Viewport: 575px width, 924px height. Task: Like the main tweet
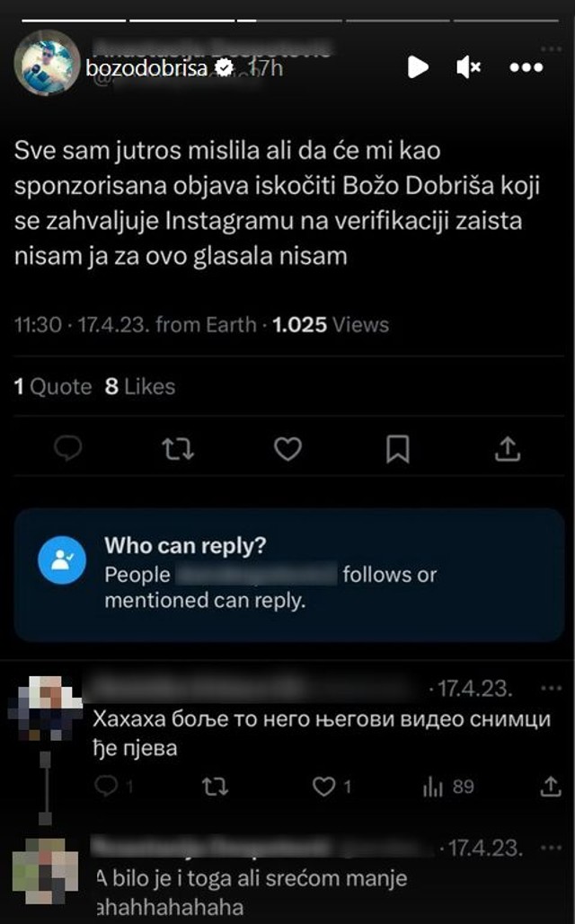pos(287,446)
